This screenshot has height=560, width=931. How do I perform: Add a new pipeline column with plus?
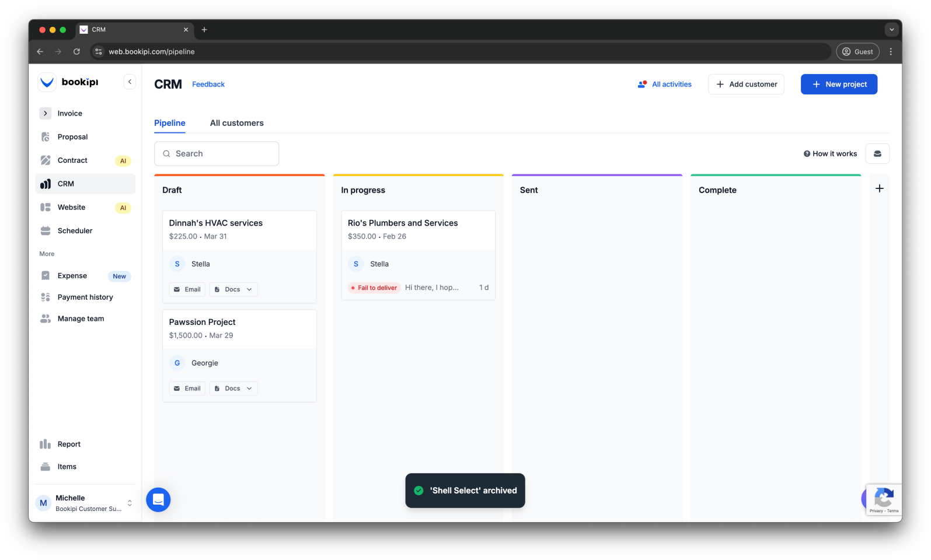880,189
